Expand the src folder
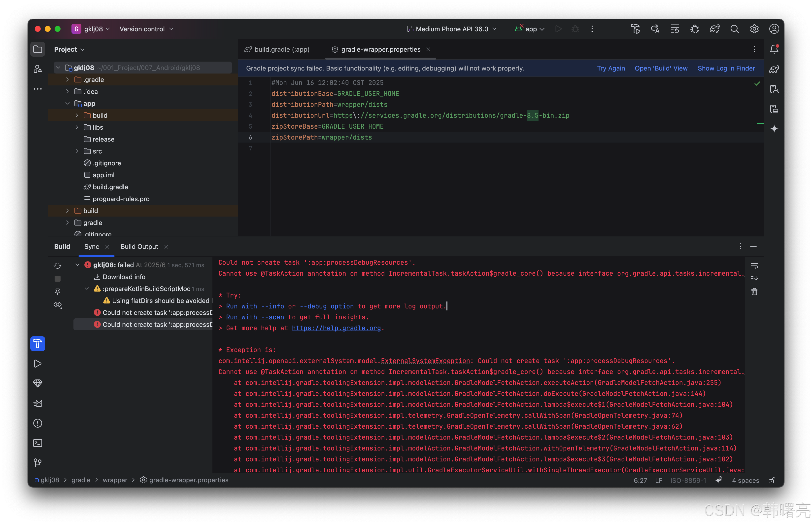The width and height of the screenshot is (812, 524). point(77,151)
